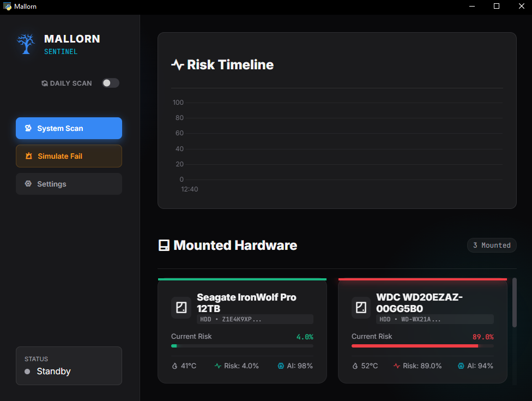
Task: Open the 3 Mounted counter pill
Action: (x=492, y=245)
